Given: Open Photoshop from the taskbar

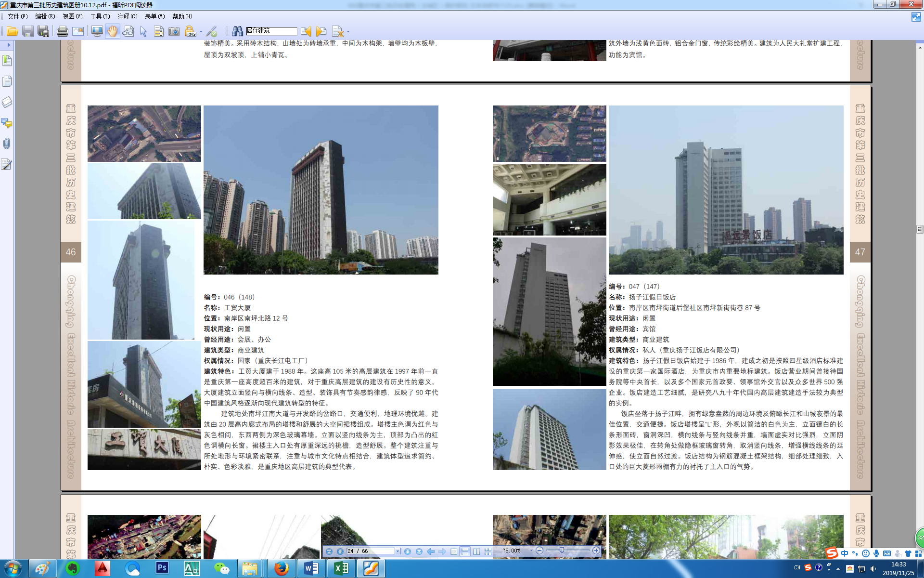Looking at the screenshot, I should click(162, 568).
